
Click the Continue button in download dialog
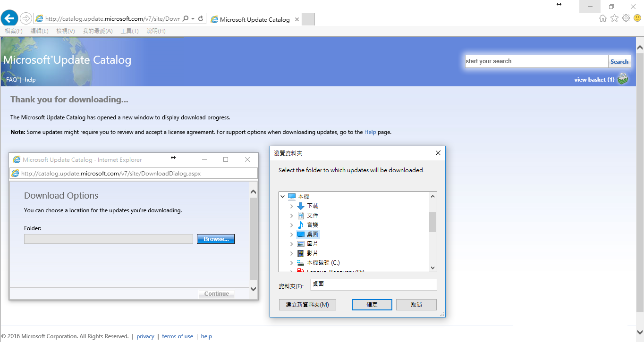pos(217,294)
